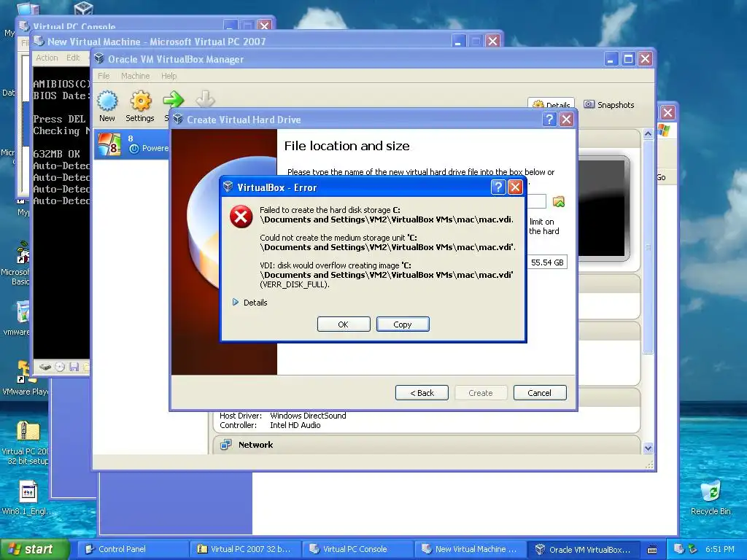Click the VM preview thumbnail in VirtualBox
This screenshot has width=747, height=560.
(x=603, y=209)
